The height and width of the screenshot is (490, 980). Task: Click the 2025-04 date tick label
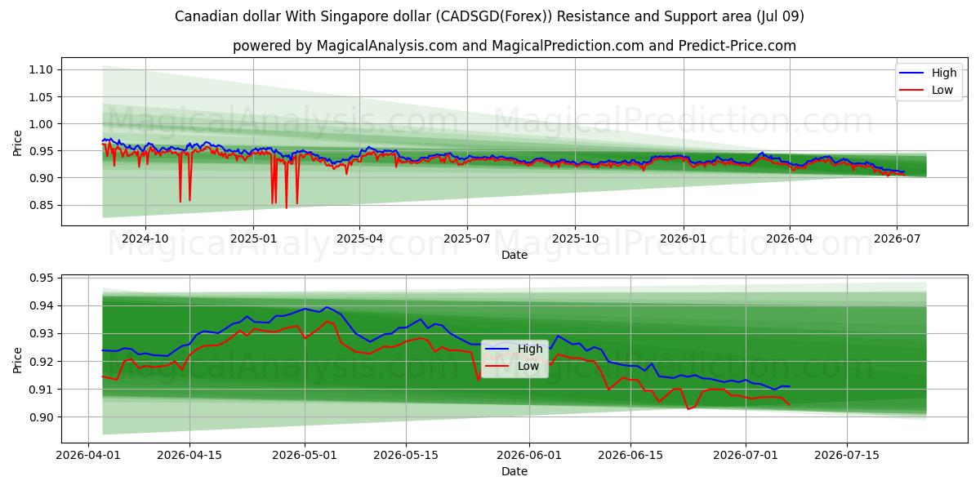coord(360,238)
